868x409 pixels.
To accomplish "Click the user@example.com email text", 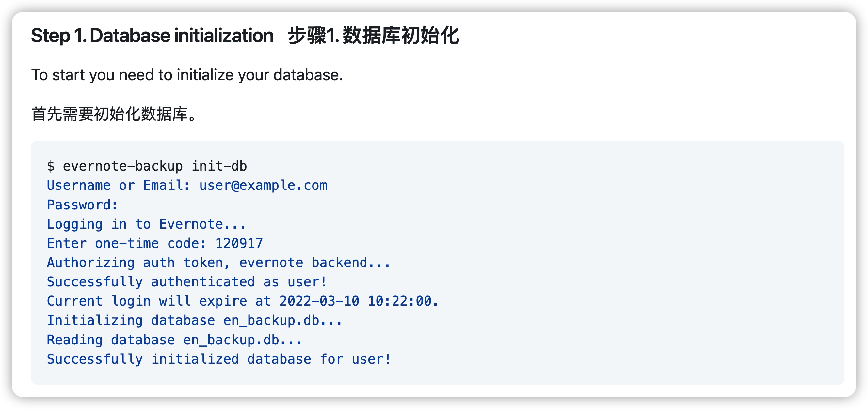I will (263, 186).
